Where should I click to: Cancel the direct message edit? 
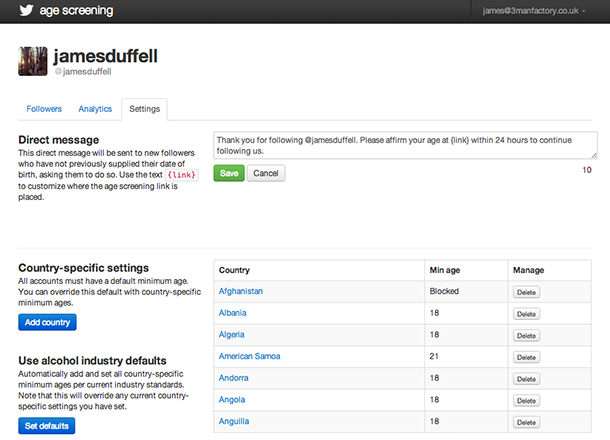pos(265,173)
